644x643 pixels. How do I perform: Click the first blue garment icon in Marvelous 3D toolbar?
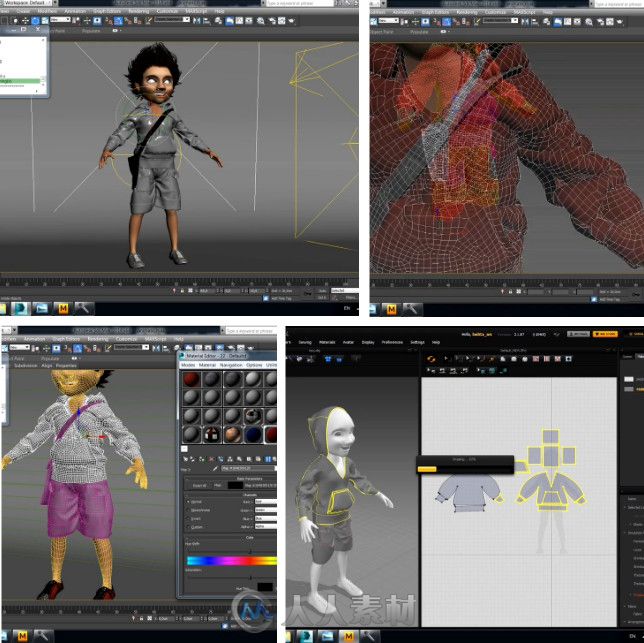[328, 359]
